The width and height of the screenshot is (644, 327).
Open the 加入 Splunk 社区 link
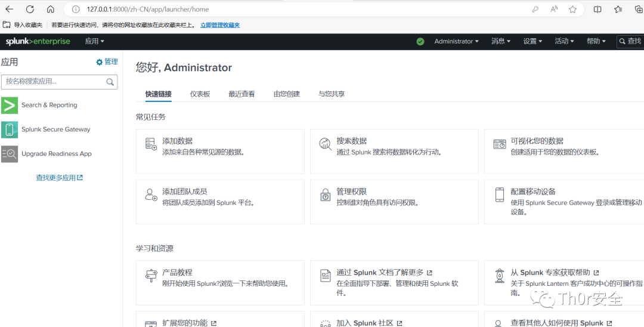[x=369, y=323]
